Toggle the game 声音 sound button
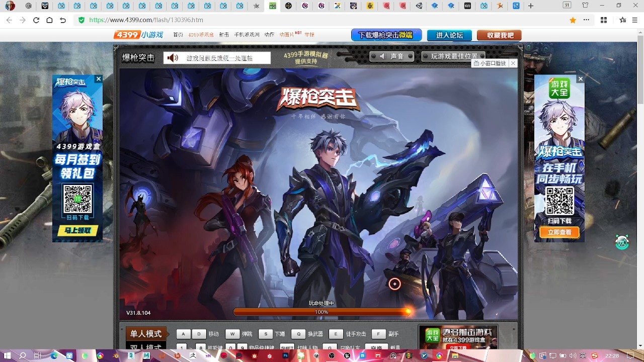644x362 pixels. (x=392, y=56)
